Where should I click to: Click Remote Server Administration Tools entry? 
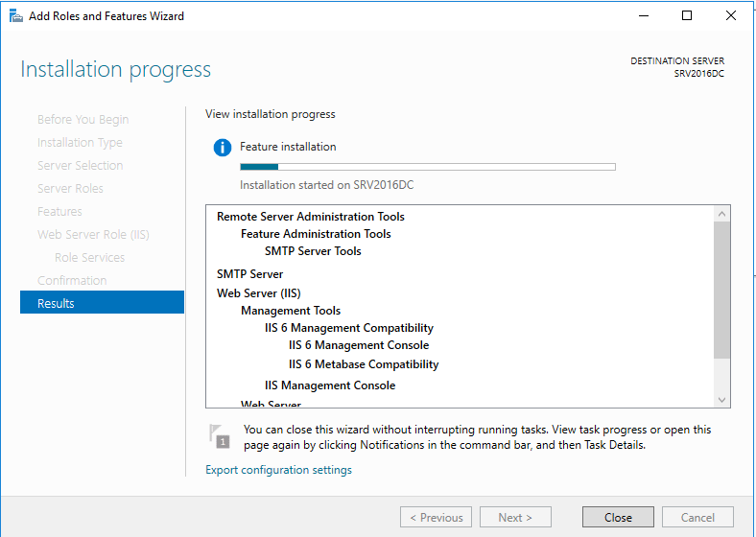[x=311, y=217]
